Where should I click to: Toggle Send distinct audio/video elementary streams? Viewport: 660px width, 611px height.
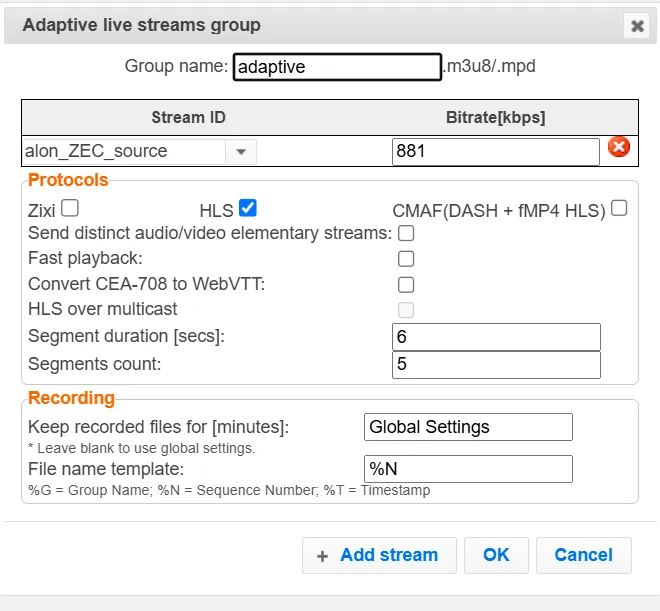(406, 233)
